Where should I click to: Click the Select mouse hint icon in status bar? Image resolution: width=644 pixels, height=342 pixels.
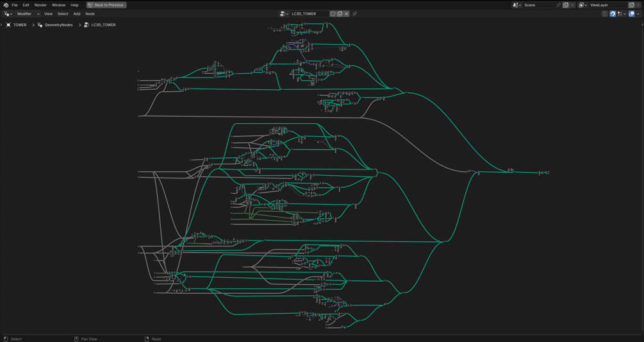(6, 339)
